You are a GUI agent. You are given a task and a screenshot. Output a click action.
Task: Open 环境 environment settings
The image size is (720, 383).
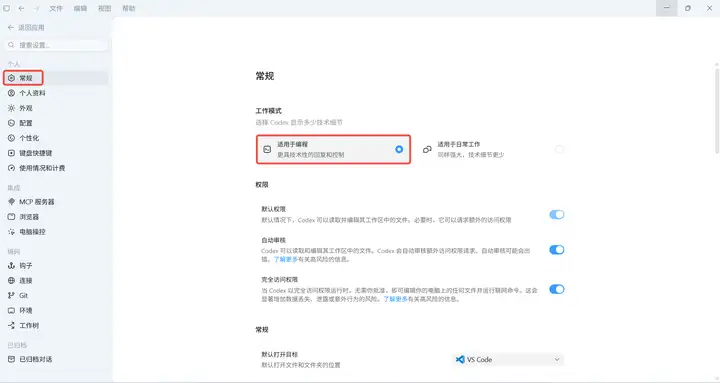point(56,310)
